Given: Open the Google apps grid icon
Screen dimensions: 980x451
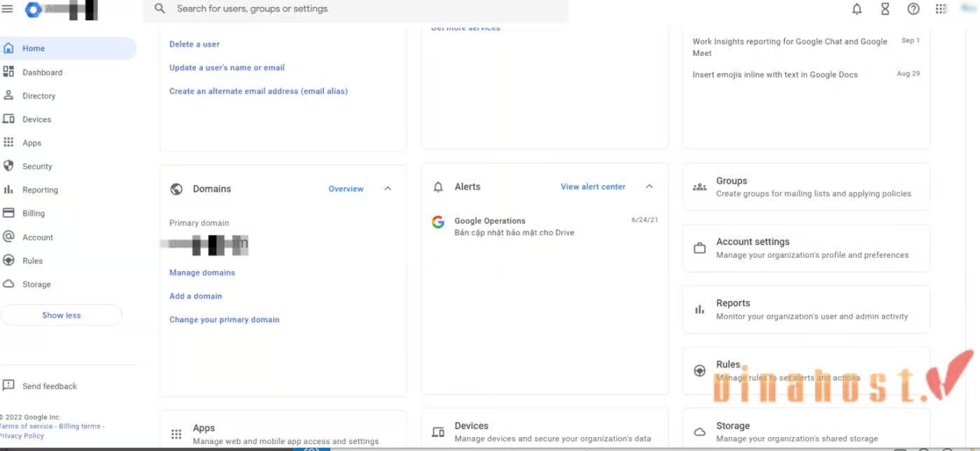Looking at the screenshot, I should [941, 9].
